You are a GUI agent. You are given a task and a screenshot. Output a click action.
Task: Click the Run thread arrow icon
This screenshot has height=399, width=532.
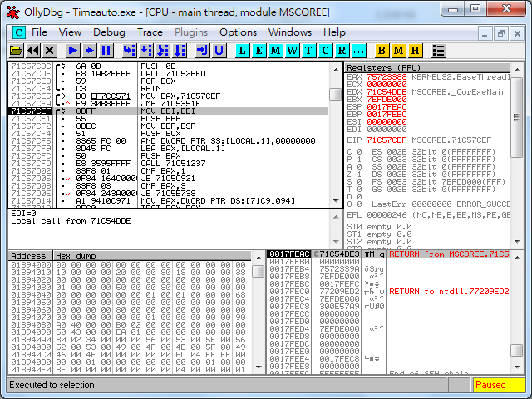90,51
